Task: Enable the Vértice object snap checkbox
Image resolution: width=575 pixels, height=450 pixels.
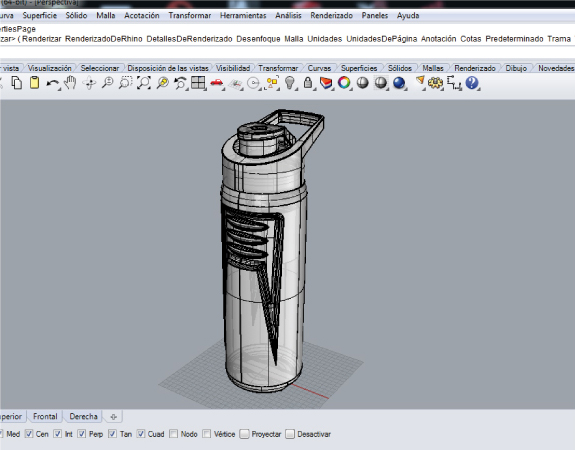Action: (207, 434)
